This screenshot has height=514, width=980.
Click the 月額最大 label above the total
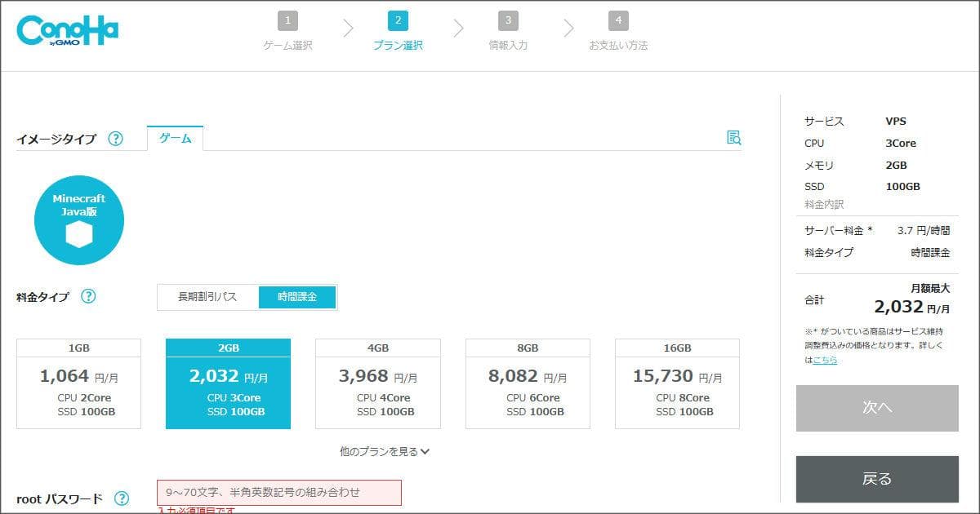[930, 288]
